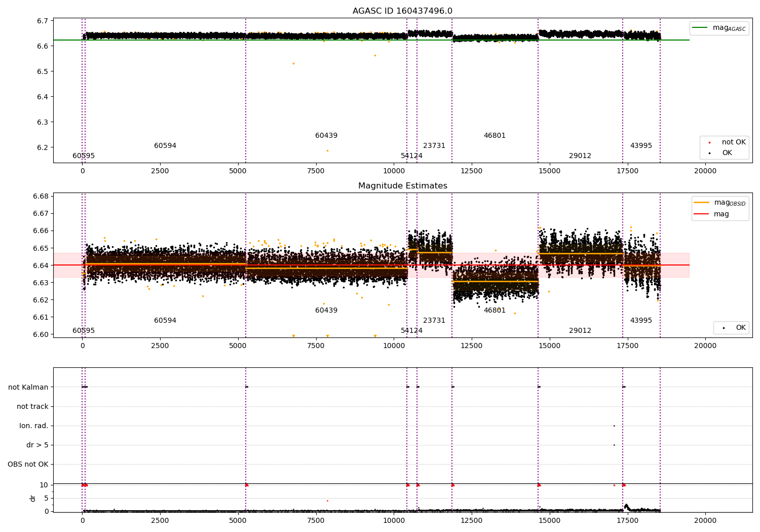Select obsid label 43995 in Magnitude Estimates plot
This screenshot has height=532, width=760.
[x=641, y=321]
